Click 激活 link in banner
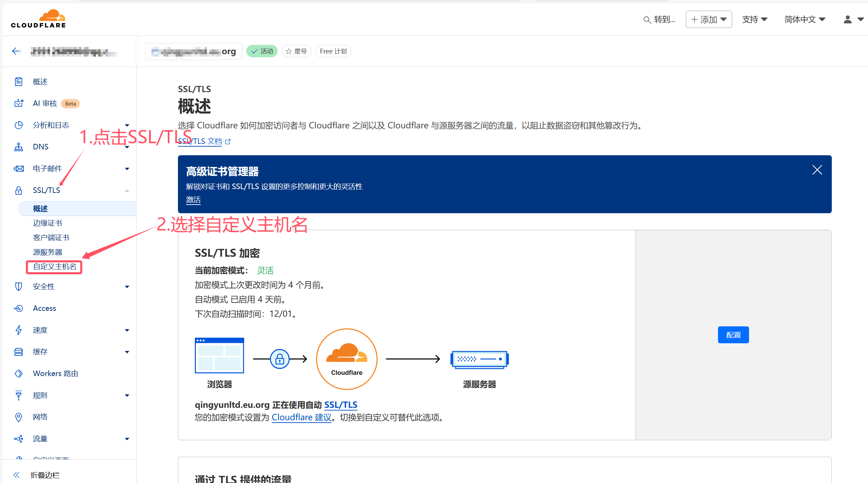Screen dimensions: 868x483 coord(193,200)
